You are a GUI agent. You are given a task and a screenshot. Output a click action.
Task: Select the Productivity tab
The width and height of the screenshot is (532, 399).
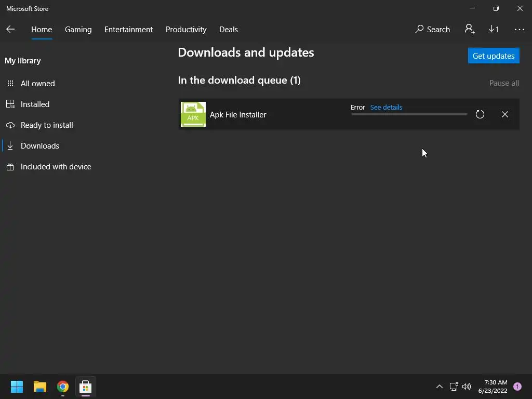(186, 30)
